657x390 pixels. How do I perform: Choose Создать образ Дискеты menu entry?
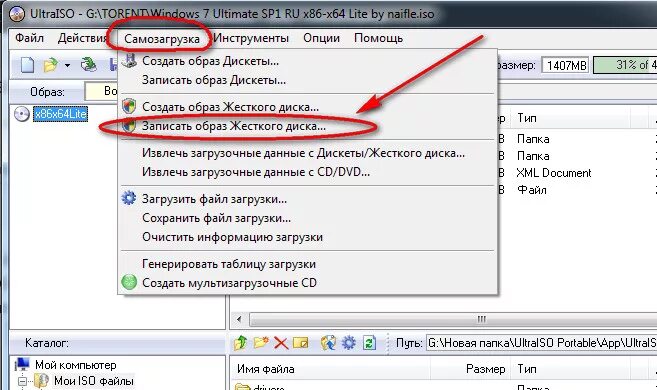click(x=308, y=61)
